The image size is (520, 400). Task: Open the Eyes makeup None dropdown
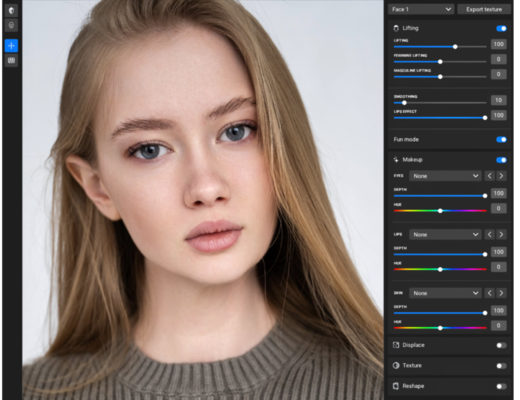pos(445,176)
